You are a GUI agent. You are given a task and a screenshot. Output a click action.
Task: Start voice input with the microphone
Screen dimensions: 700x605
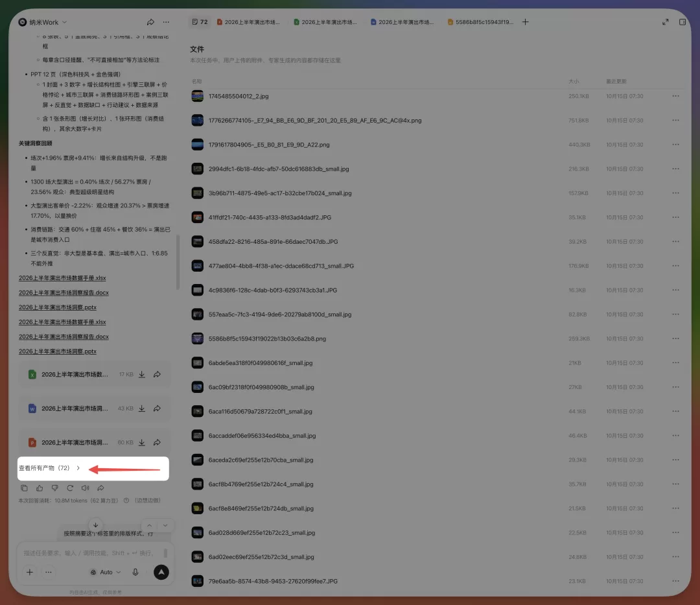pos(135,572)
